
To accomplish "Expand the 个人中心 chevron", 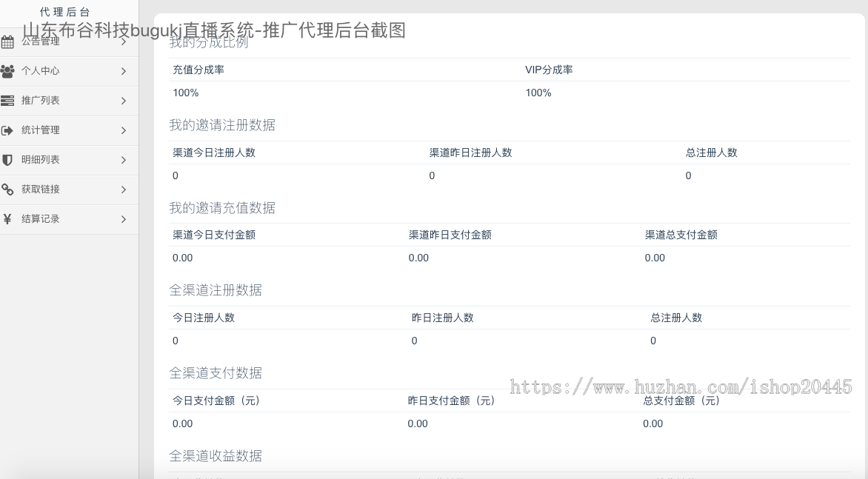I will coord(124,71).
